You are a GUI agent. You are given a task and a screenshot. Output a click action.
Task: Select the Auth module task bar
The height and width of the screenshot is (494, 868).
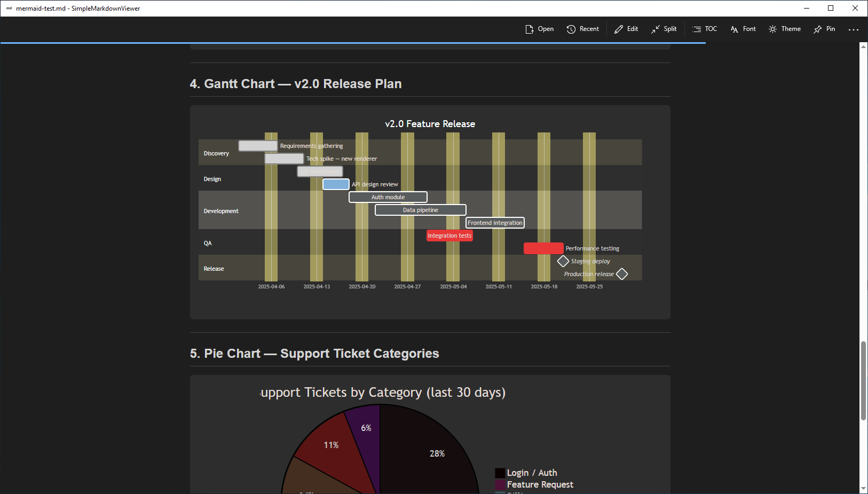click(388, 197)
